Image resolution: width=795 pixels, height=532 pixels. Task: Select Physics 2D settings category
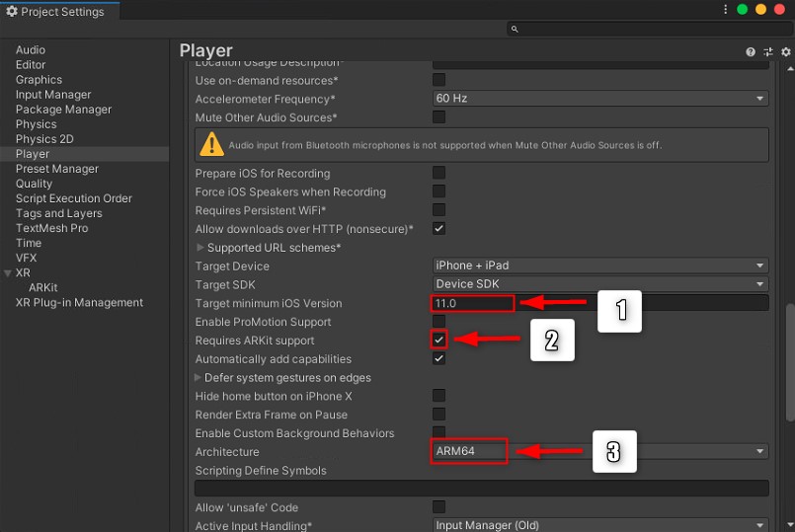point(44,139)
